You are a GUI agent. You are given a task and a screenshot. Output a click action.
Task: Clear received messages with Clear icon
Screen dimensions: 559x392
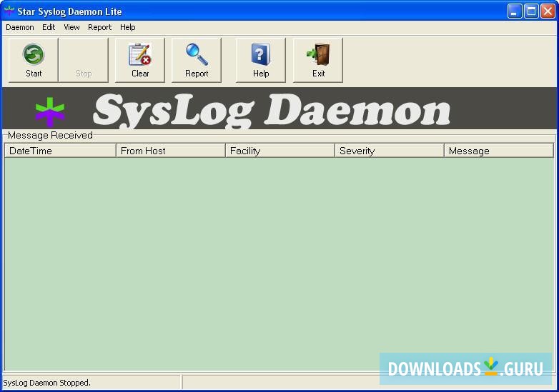click(140, 60)
